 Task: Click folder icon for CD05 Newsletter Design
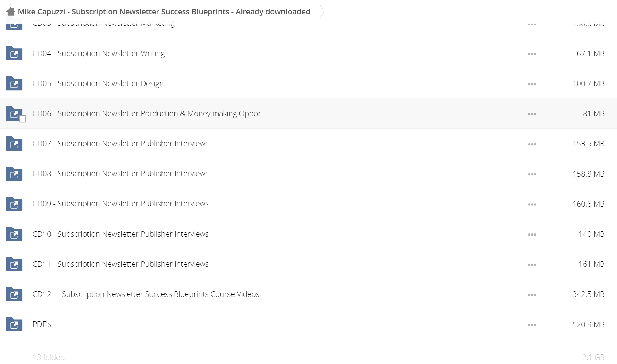(x=14, y=83)
